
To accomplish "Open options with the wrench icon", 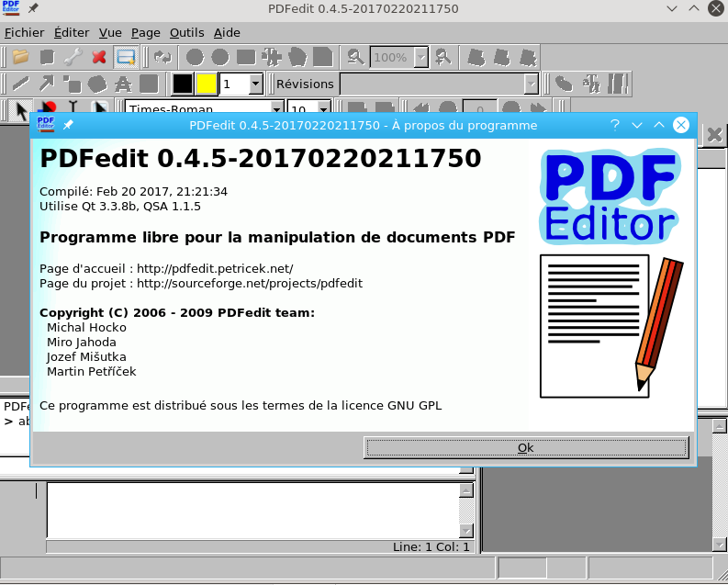I will pos(73,57).
